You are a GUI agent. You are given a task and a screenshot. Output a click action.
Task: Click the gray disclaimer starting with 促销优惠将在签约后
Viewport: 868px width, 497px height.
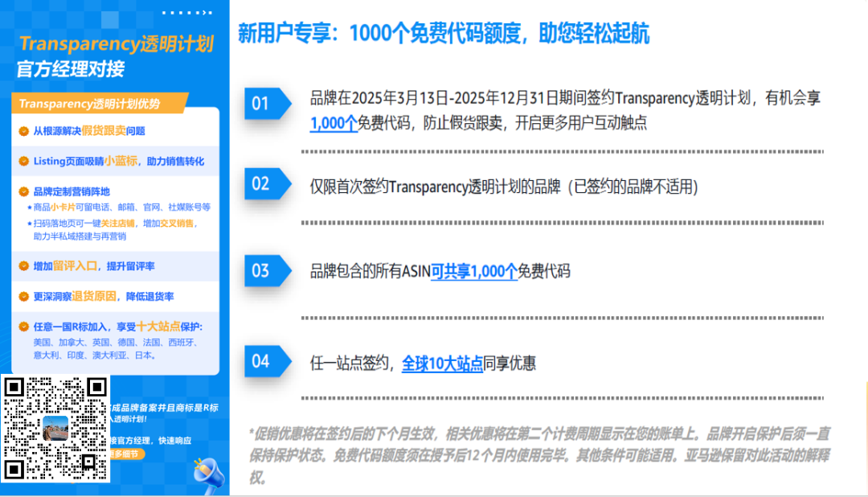pos(539,455)
